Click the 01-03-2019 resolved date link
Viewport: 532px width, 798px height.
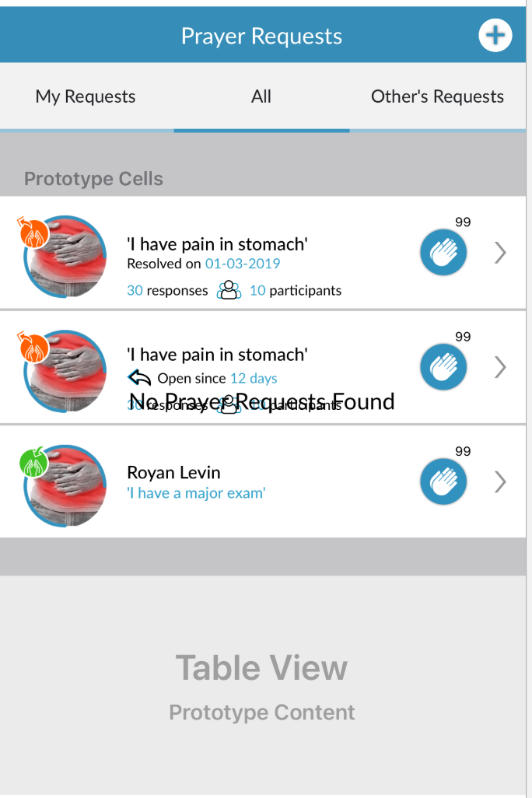click(x=243, y=264)
